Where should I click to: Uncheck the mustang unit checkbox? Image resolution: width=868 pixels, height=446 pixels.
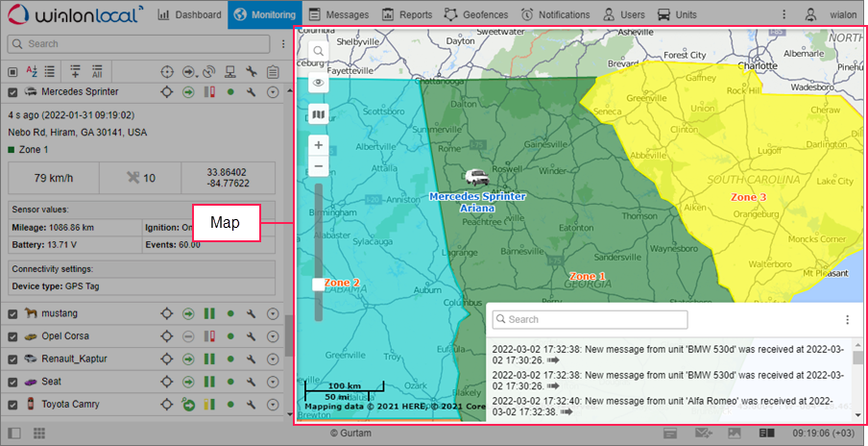(x=12, y=314)
